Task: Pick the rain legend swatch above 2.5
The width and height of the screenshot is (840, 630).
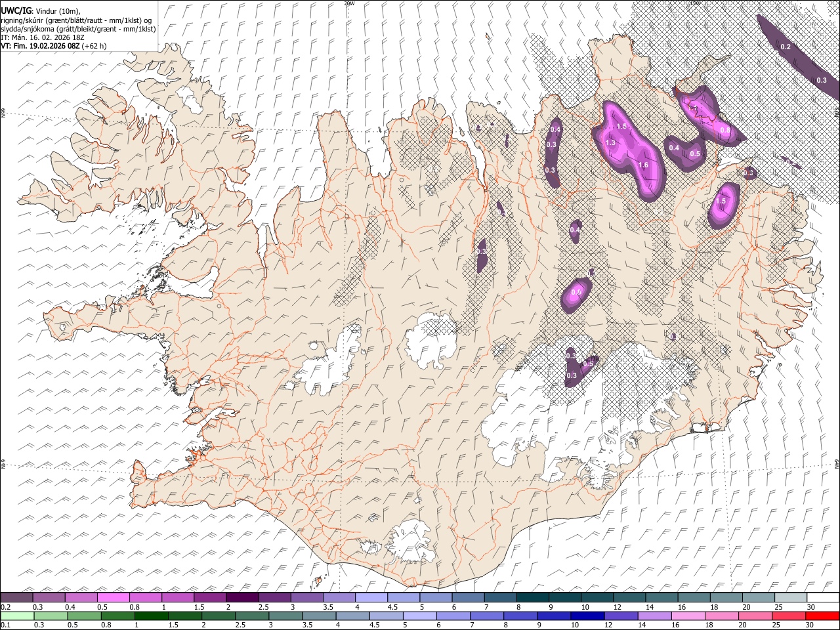Action: click(251, 616)
